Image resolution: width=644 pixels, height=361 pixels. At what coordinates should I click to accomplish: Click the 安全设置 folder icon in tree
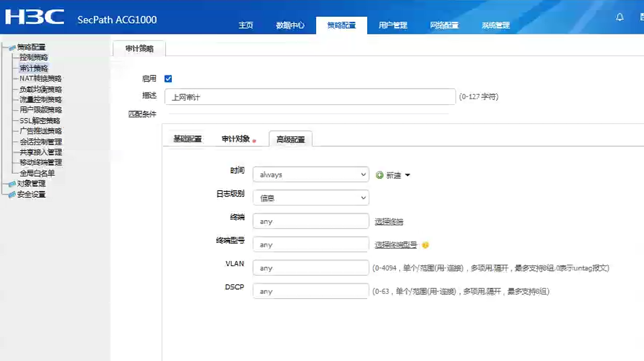click(x=12, y=194)
